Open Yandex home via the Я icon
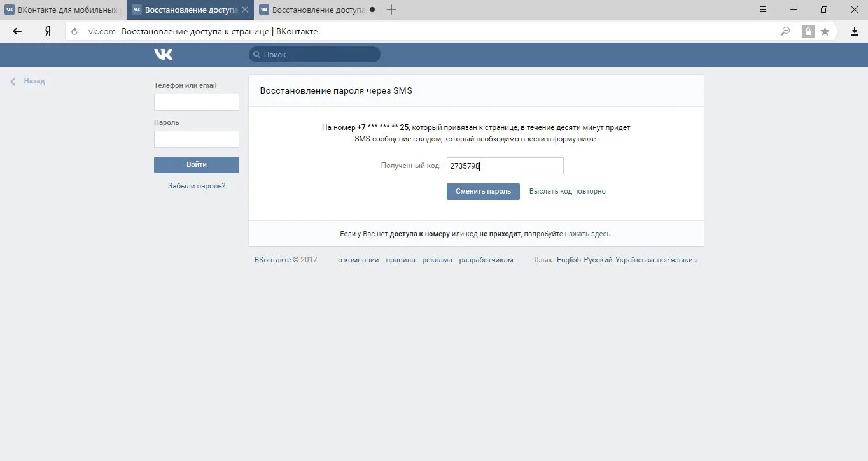Viewport: 868px width, 461px height. [48, 31]
